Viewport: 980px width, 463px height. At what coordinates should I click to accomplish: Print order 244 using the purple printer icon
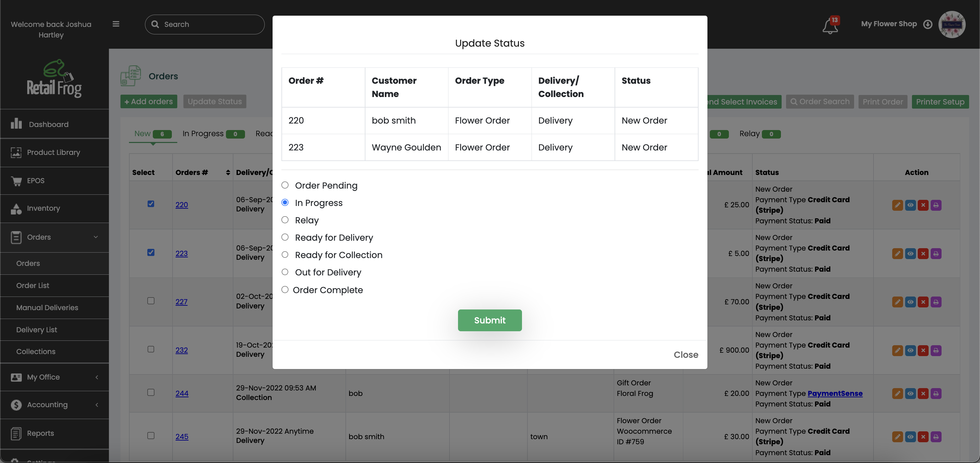(936, 393)
